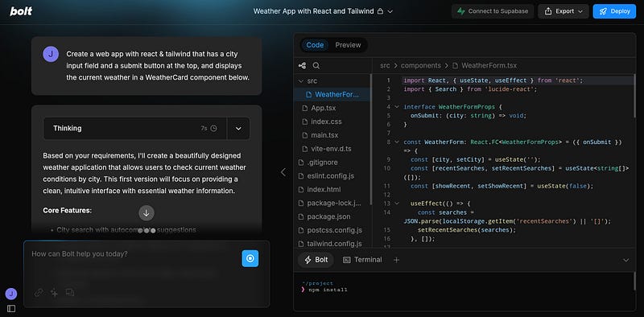Screen dimensions: 644x317
Task: Click the sparkle enhance prompt icon
Action: pos(54,293)
